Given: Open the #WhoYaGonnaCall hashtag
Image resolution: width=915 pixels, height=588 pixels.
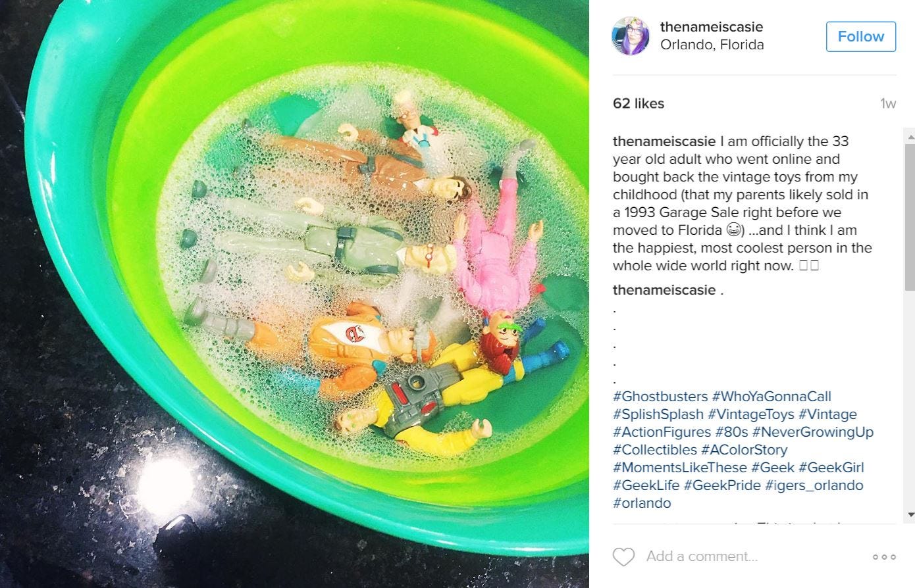Looking at the screenshot, I should [771, 397].
